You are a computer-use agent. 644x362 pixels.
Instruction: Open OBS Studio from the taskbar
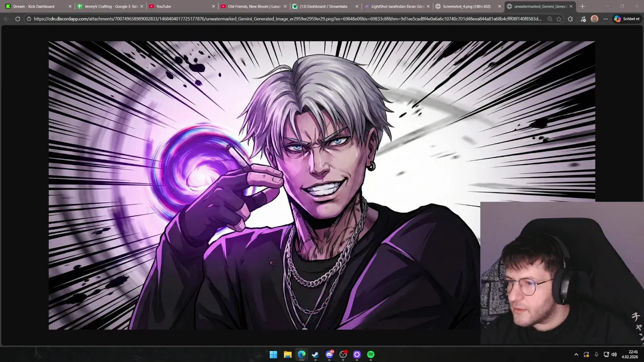[x=343, y=354]
